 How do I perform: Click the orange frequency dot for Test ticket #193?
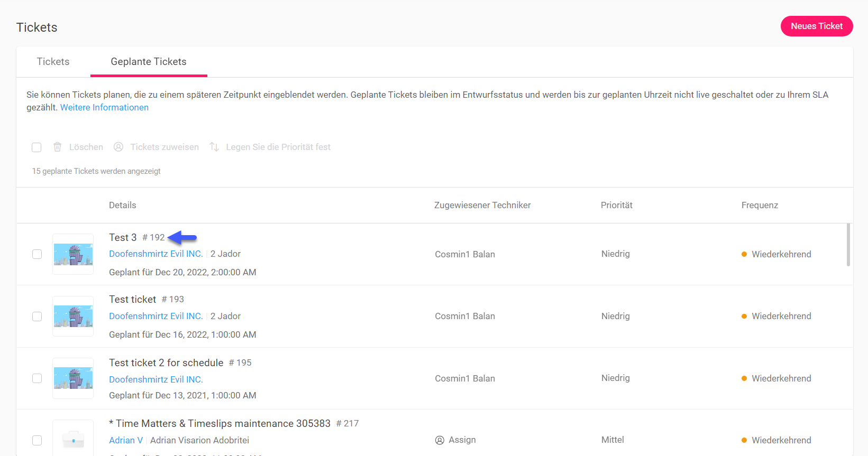[744, 316]
